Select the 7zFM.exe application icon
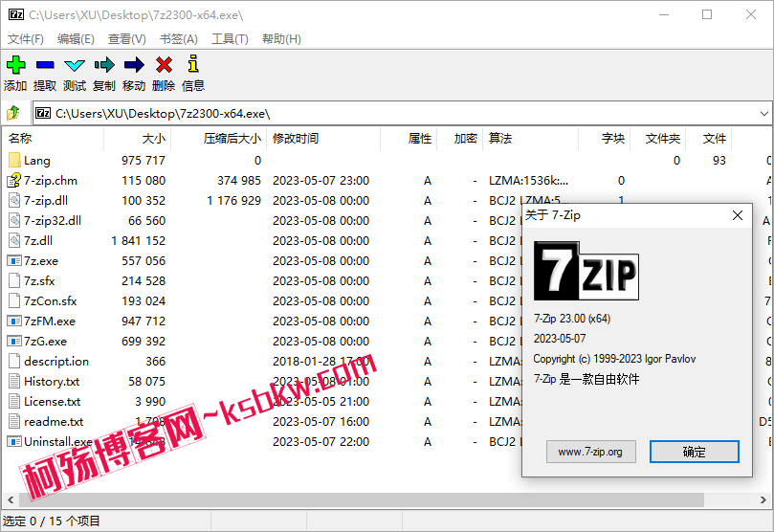 (14, 321)
